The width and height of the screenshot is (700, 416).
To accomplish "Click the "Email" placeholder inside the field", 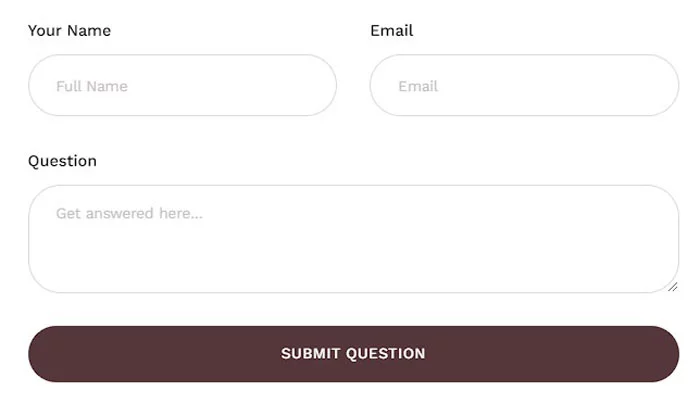I will (x=418, y=87).
